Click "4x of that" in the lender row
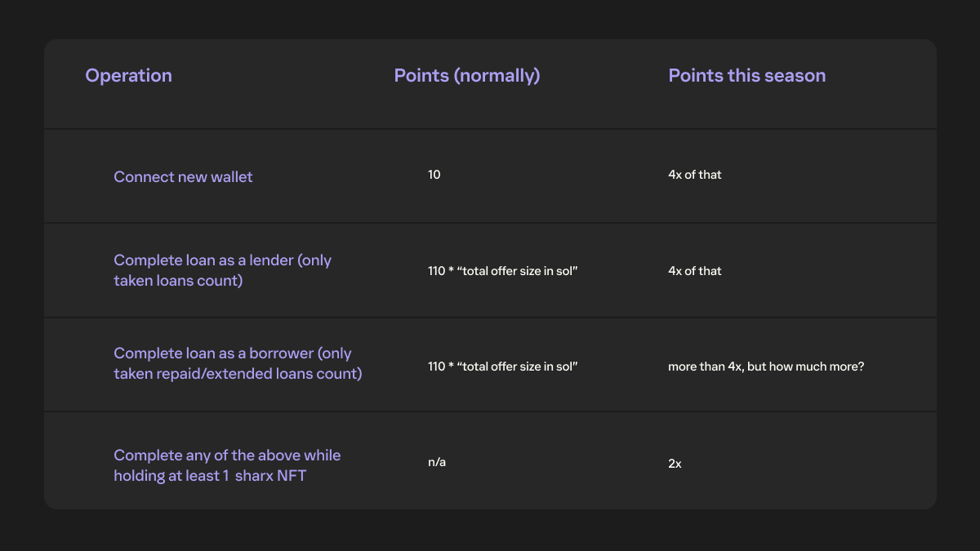 [x=694, y=271]
